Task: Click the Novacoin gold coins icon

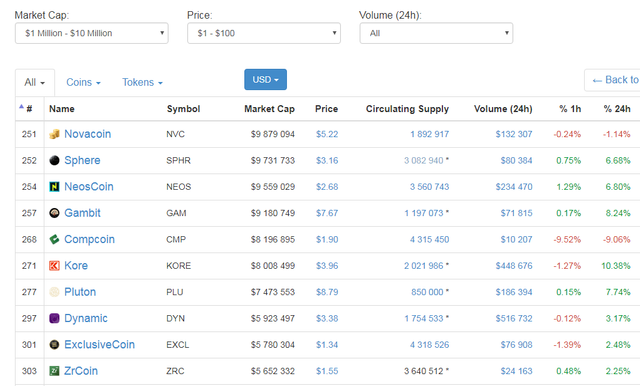Action: (54, 134)
